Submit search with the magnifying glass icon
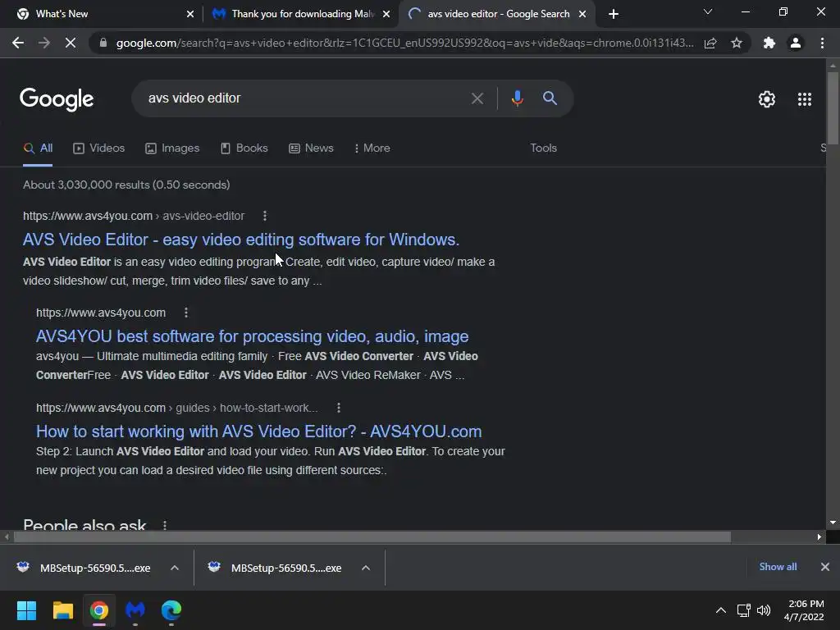Viewport: 840px width, 630px height. pyautogui.click(x=550, y=98)
